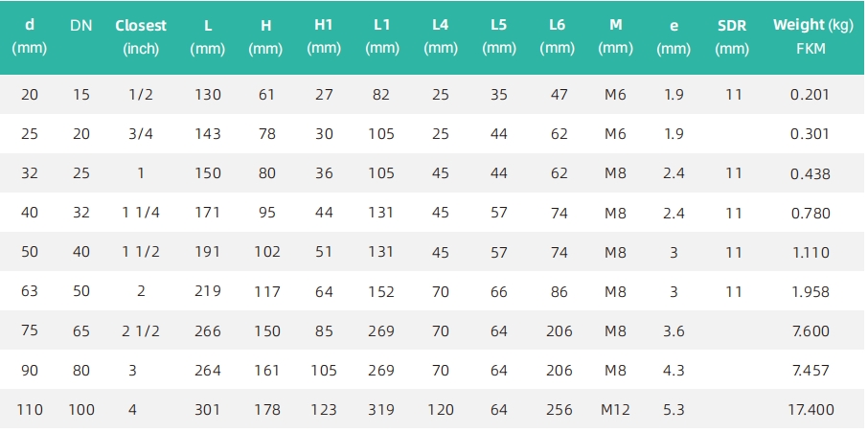Select the weight value 0.201
868x432 pixels.
pos(810,95)
